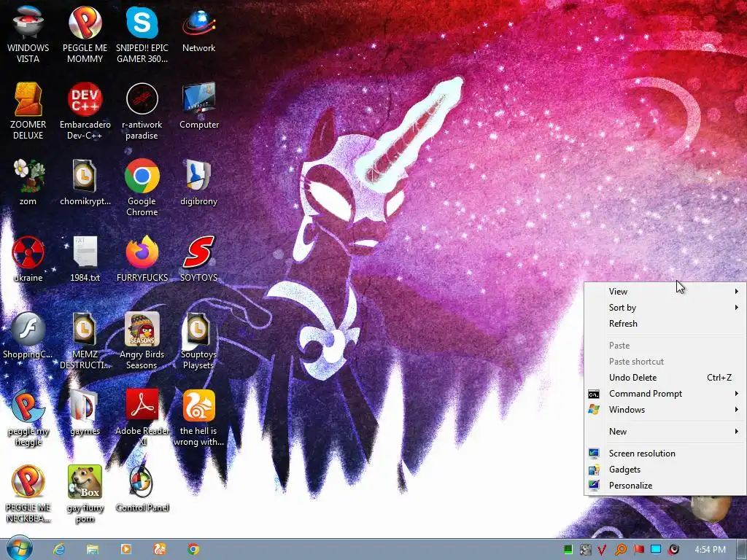Click the Skype icon labeled SNIPED!! EPIC GAMER
Viewport: 747px width, 560px height.
point(142,34)
